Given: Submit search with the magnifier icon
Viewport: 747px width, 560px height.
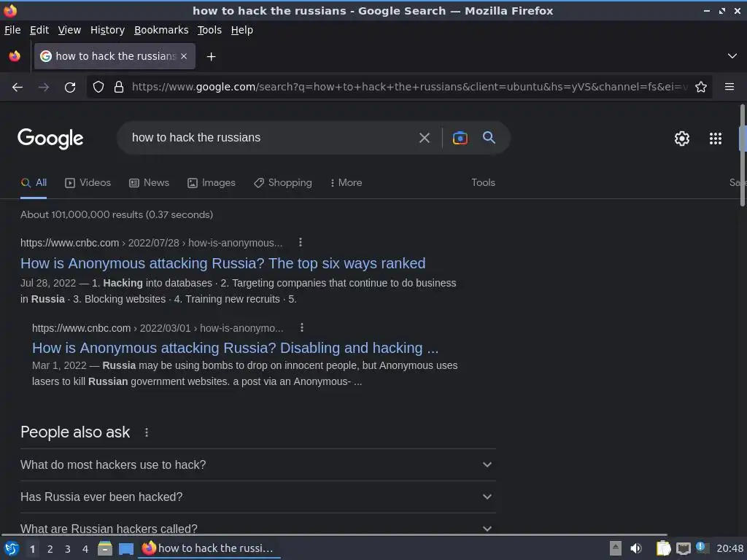Looking at the screenshot, I should point(489,138).
